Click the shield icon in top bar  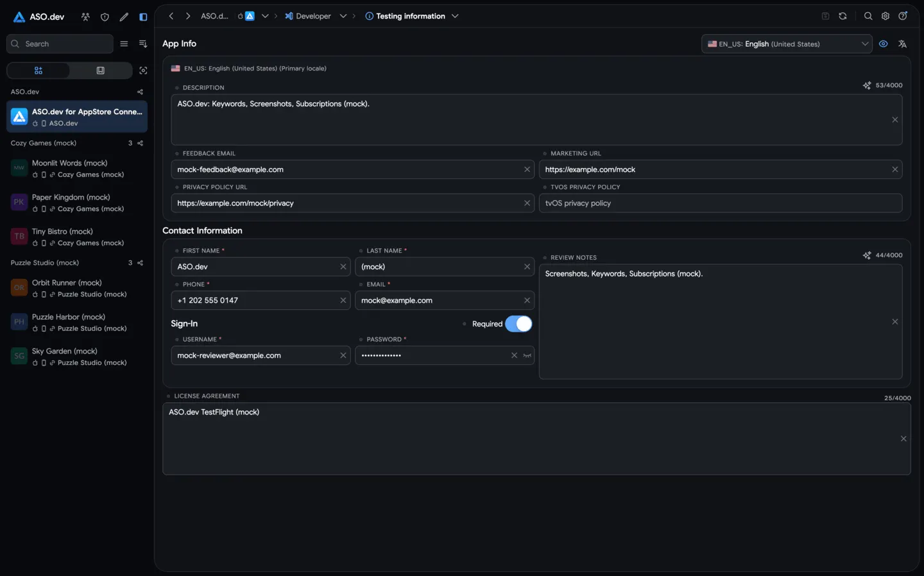tap(105, 17)
